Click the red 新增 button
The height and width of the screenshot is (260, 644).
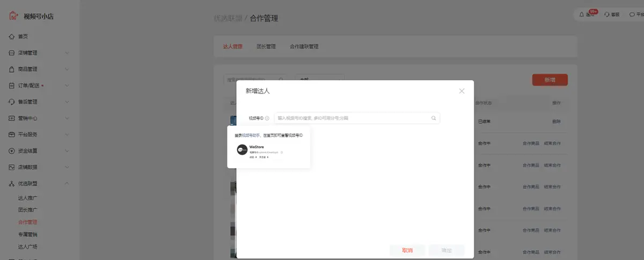tap(550, 80)
